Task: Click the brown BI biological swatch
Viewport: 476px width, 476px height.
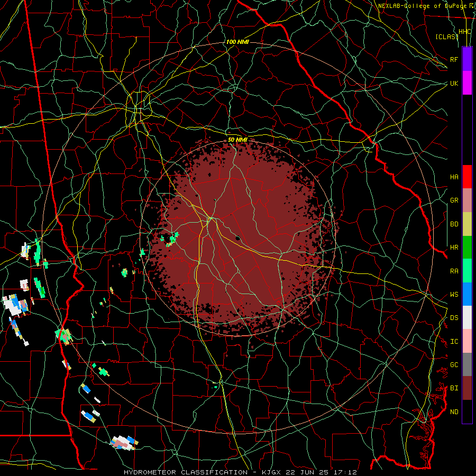Action: tap(467, 388)
